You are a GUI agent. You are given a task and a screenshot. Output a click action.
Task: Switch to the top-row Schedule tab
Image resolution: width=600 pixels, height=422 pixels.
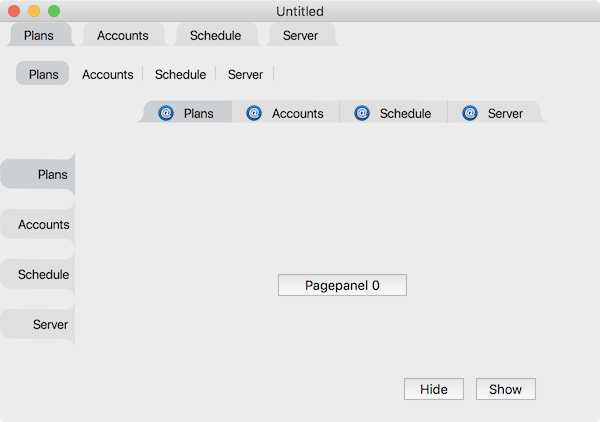pos(215,35)
